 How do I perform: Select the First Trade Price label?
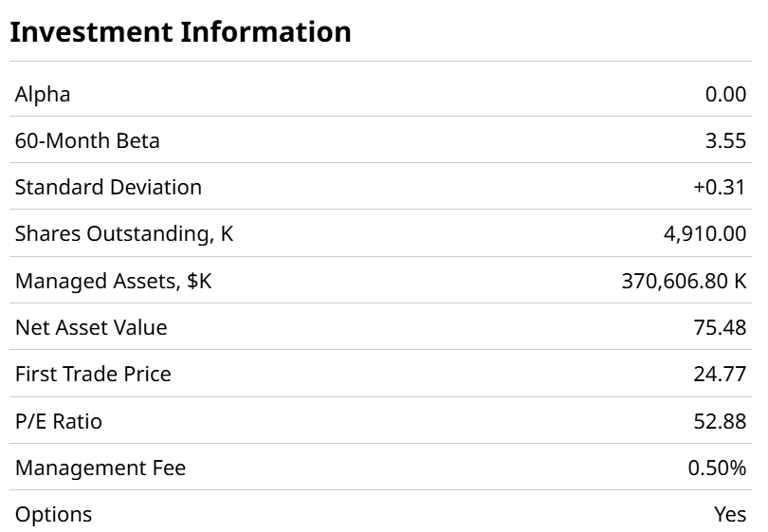pos(93,375)
